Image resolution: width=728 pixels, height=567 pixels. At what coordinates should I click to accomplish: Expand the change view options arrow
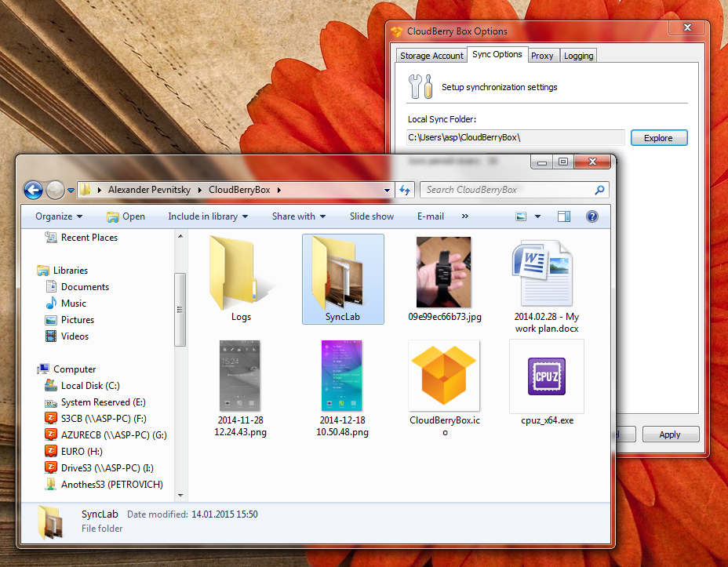click(x=537, y=216)
